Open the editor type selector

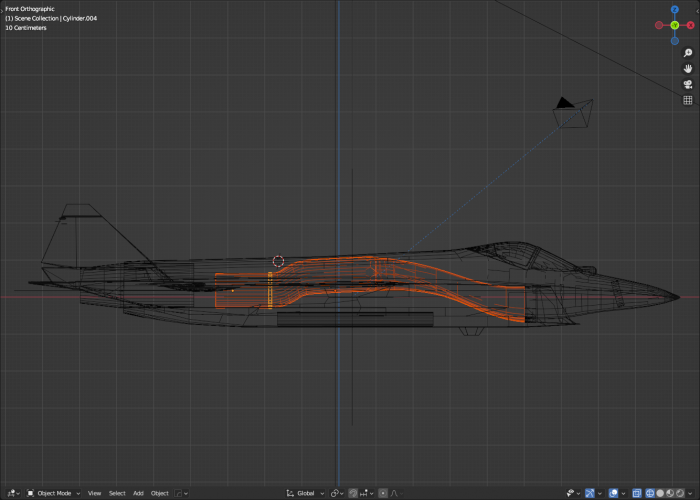click(x=13, y=493)
